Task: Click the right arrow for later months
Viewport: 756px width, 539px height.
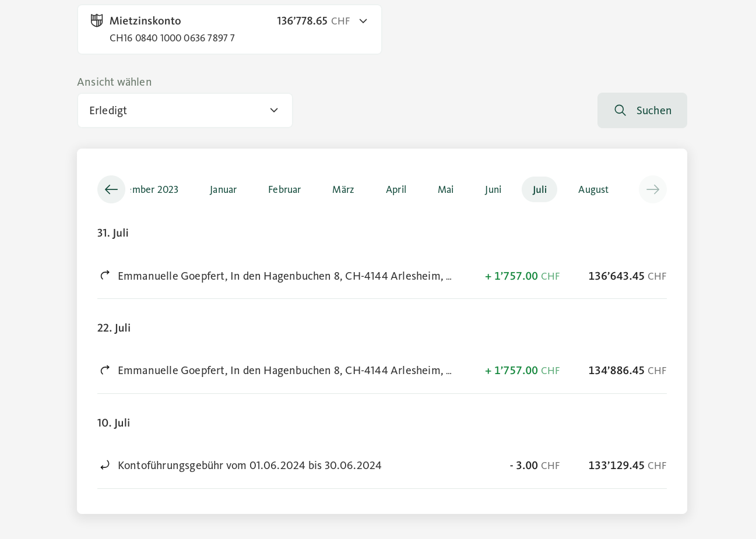Action: tap(653, 189)
